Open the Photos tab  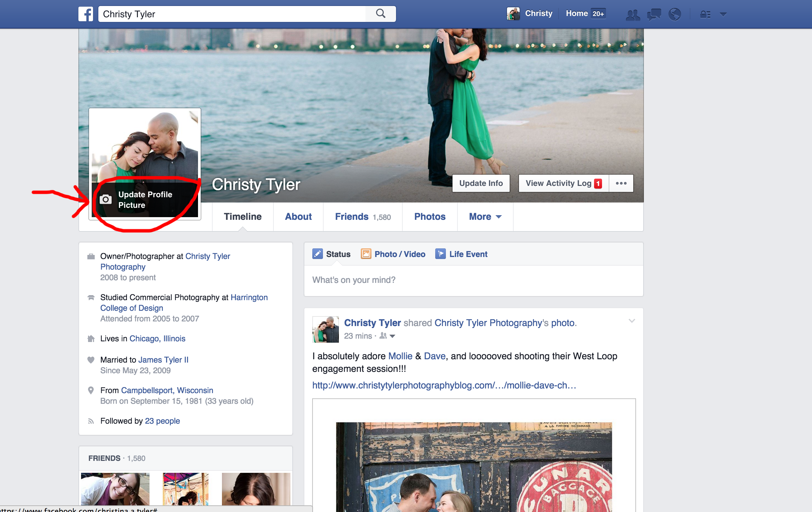click(x=430, y=217)
